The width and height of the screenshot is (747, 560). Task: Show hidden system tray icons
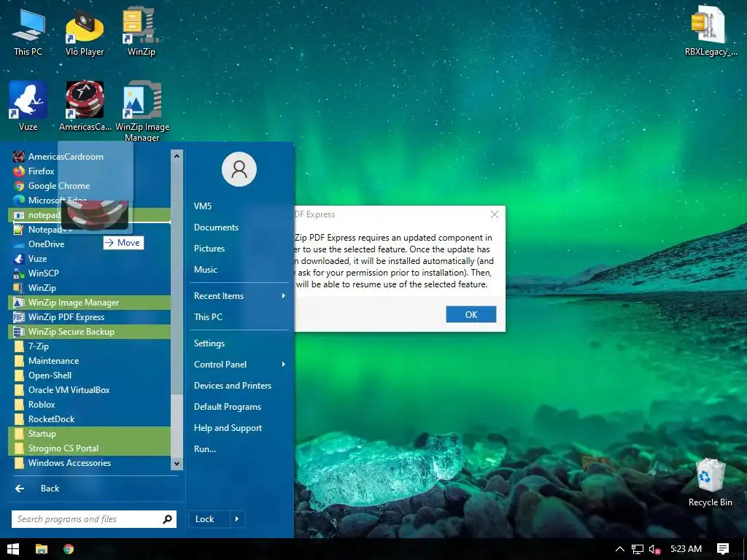(619, 549)
